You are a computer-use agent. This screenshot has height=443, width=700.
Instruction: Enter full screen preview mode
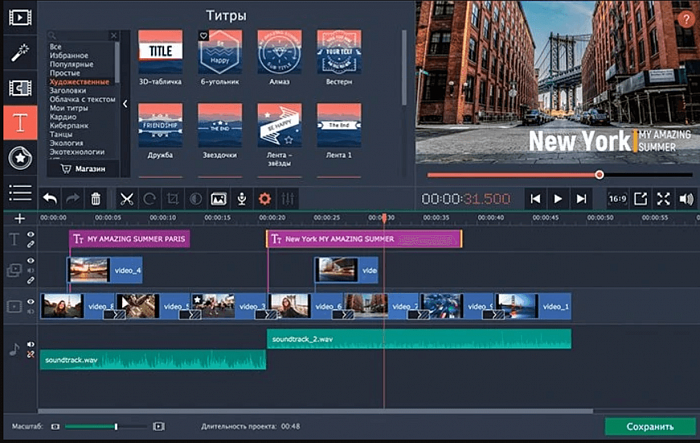[663, 199]
